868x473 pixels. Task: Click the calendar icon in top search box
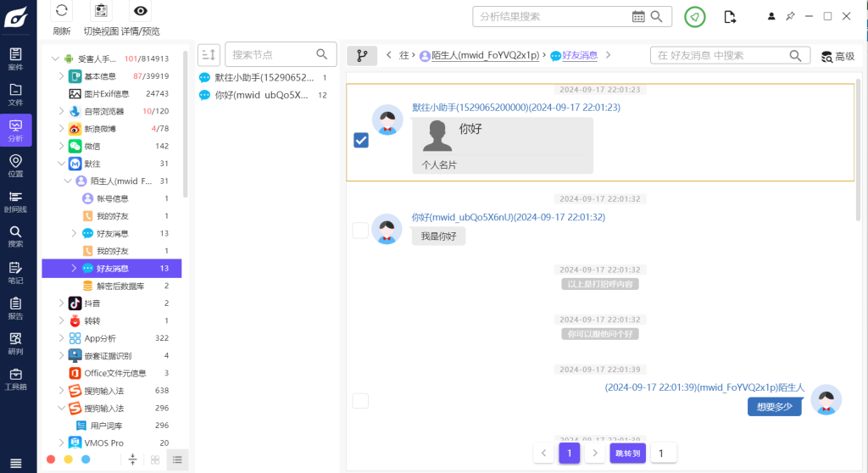[x=638, y=17]
